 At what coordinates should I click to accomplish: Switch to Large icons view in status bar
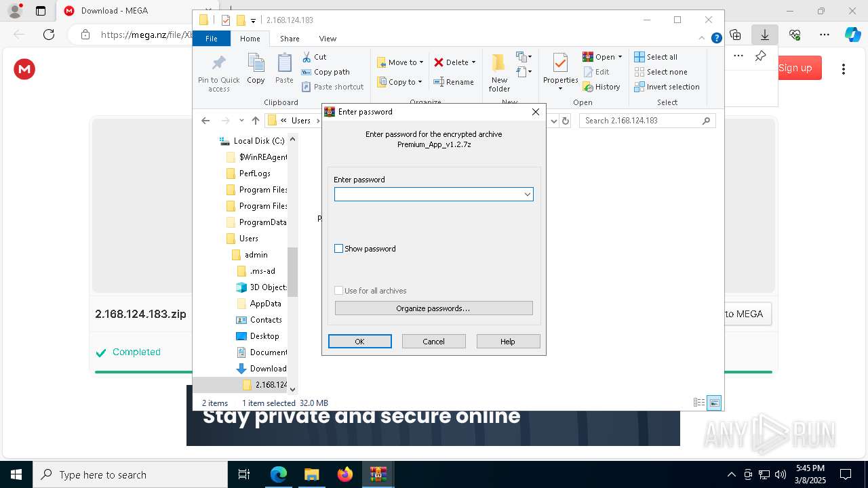point(714,403)
